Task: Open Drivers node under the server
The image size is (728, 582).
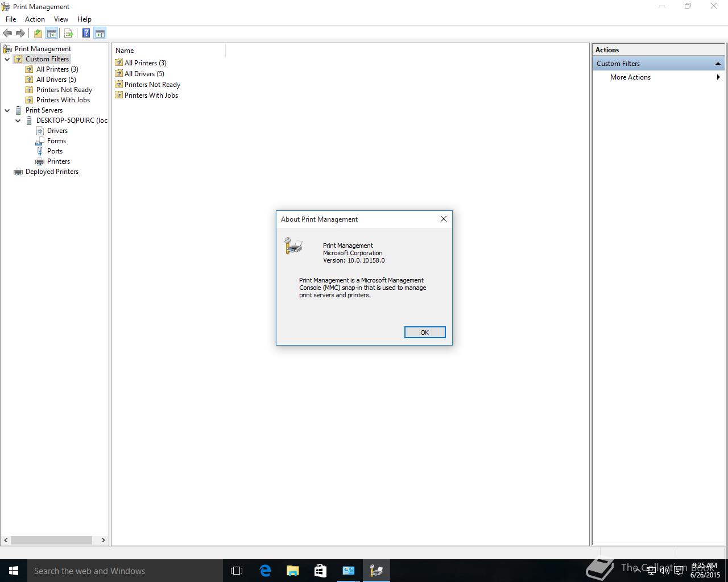Action: pos(57,131)
